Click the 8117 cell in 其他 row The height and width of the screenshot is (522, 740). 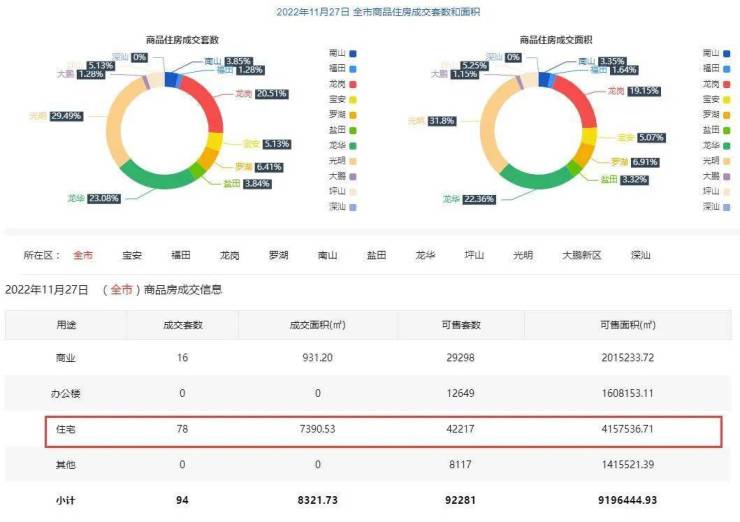click(460, 465)
